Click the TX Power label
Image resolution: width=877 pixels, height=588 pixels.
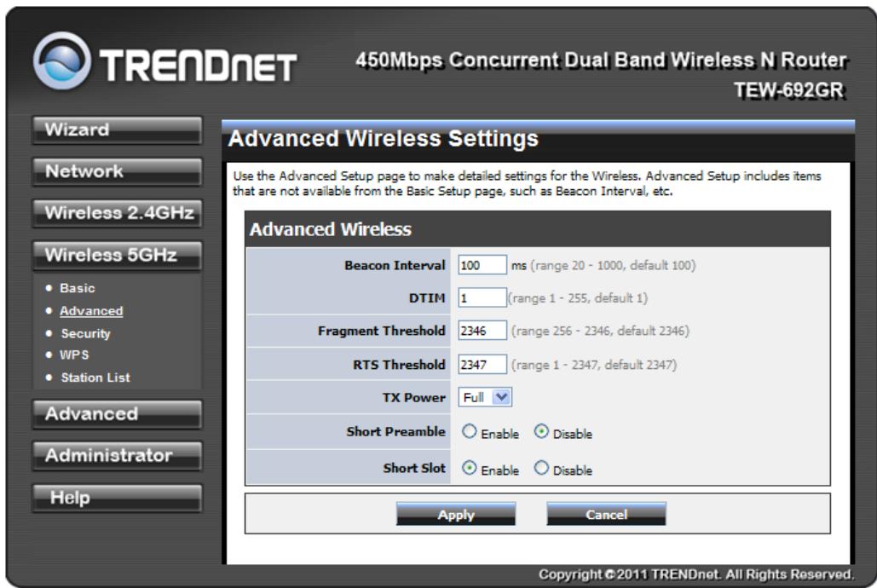pos(414,398)
